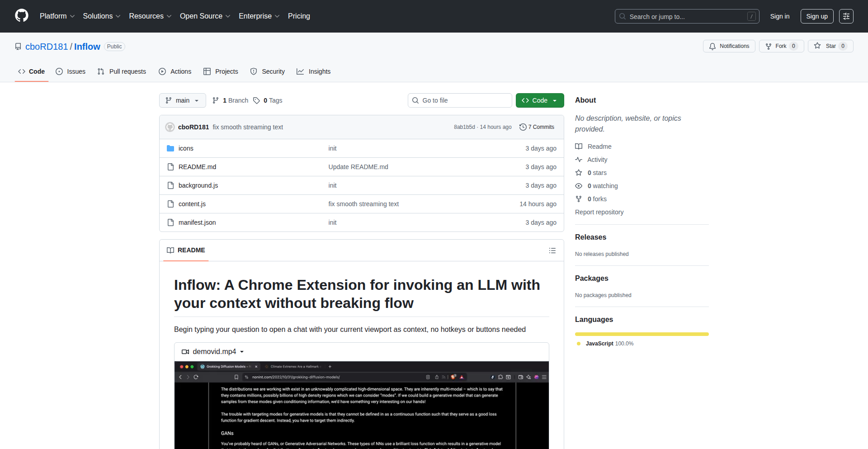Switch to the Code tab
The image size is (868, 449).
(32, 71)
